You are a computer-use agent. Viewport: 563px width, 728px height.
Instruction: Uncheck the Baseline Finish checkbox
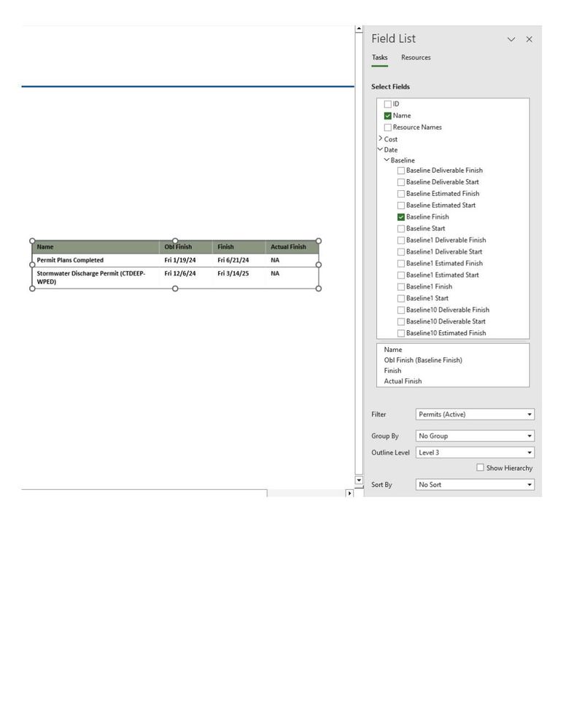click(401, 217)
